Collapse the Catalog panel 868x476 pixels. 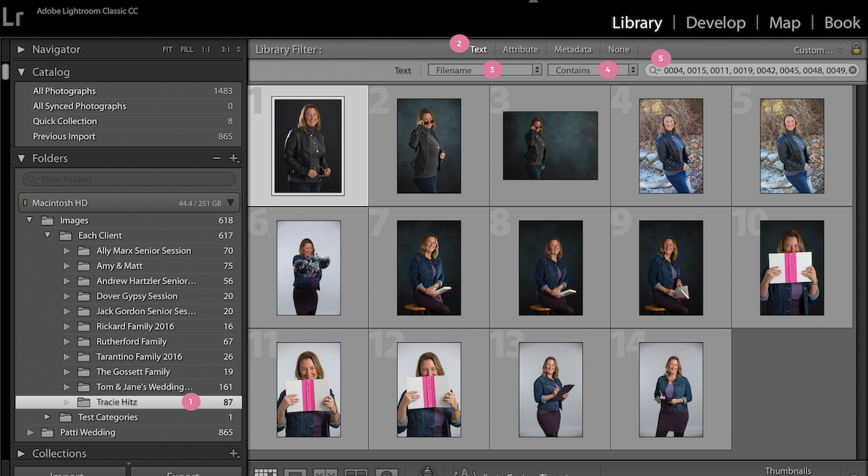(21, 72)
